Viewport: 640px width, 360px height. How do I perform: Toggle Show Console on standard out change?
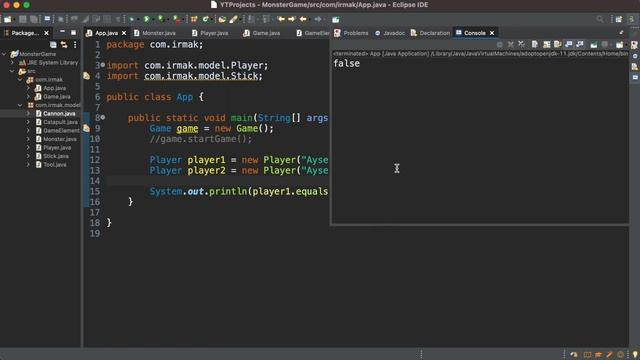(x=569, y=44)
